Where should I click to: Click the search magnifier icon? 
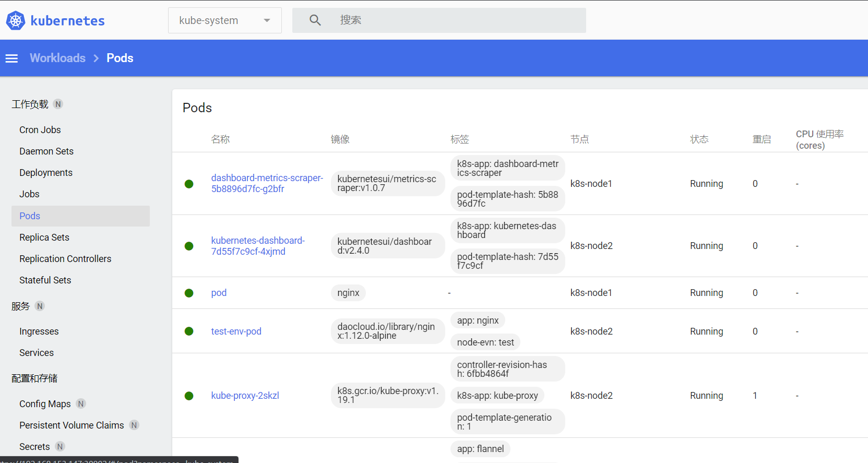coord(315,20)
